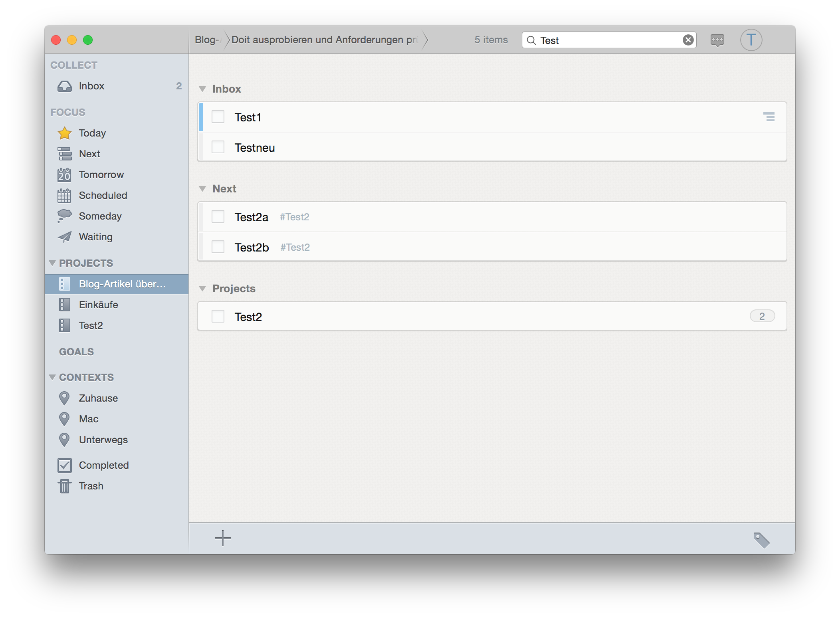Open the speech bubble feedback icon
This screenshot has width=840, height=618.
click(717, 40)
